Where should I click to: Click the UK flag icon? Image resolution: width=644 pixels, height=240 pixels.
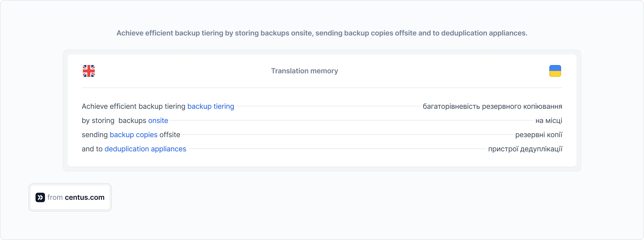(89, 71)
